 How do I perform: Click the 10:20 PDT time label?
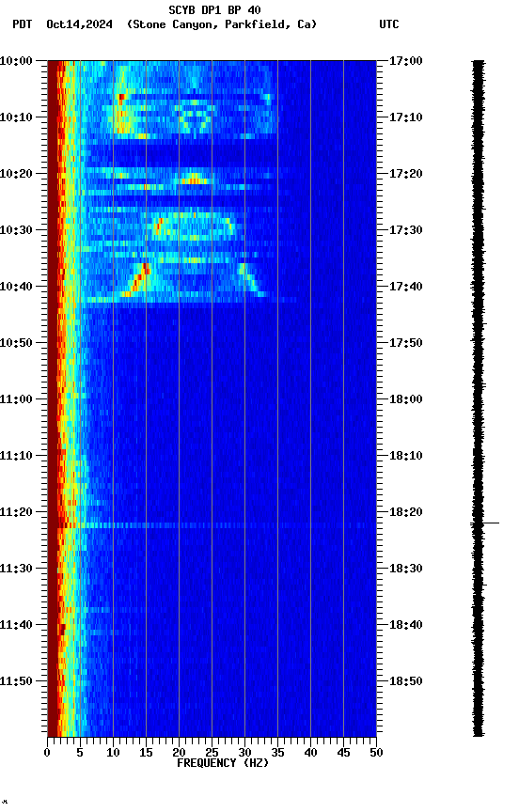[x=16, y=174]
